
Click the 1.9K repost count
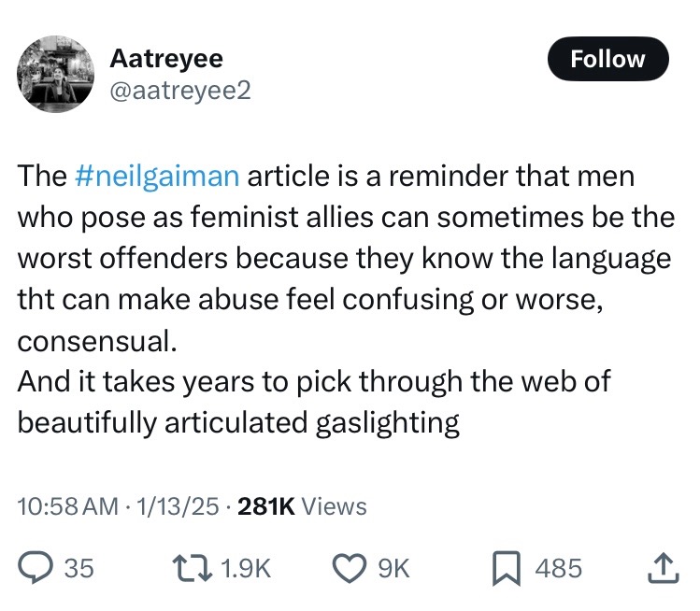point(248,567)
